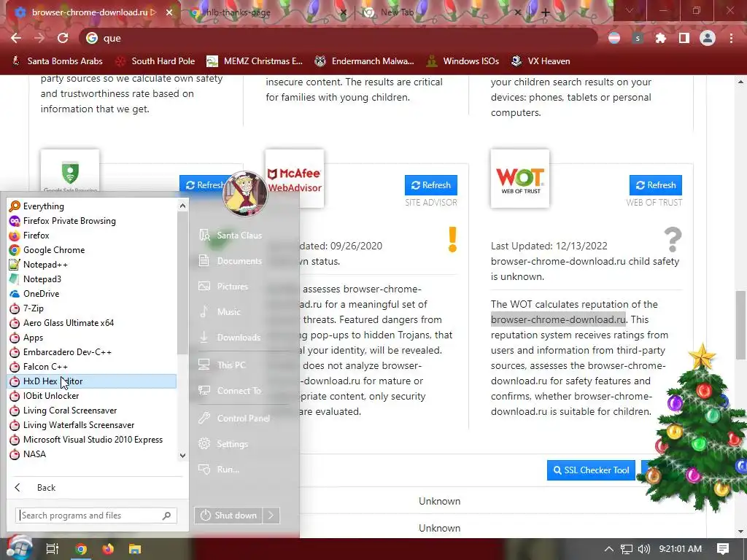
Task: Open the Endermanch Malware bookmark
Action: click(365, 61)
